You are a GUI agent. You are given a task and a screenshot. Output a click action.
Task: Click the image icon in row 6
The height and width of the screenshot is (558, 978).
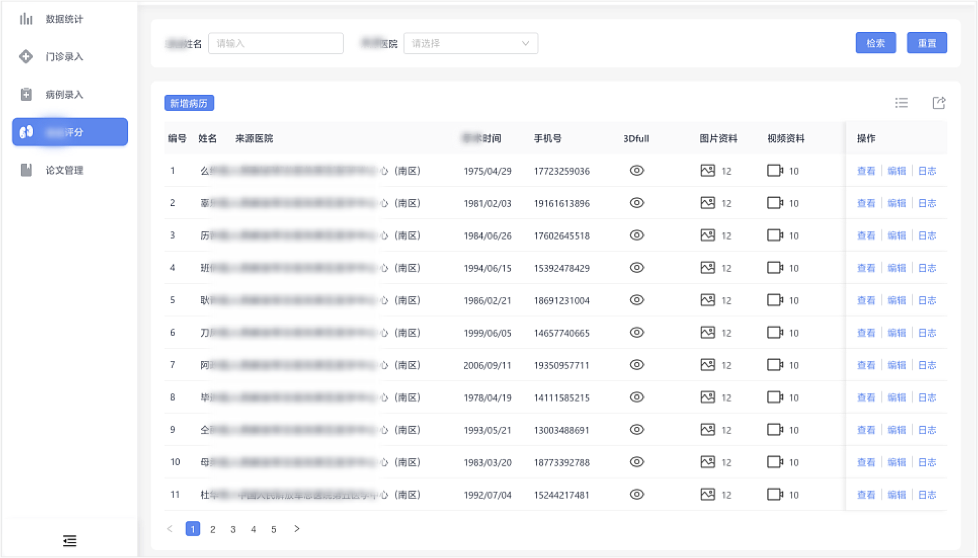click(708, 333)
